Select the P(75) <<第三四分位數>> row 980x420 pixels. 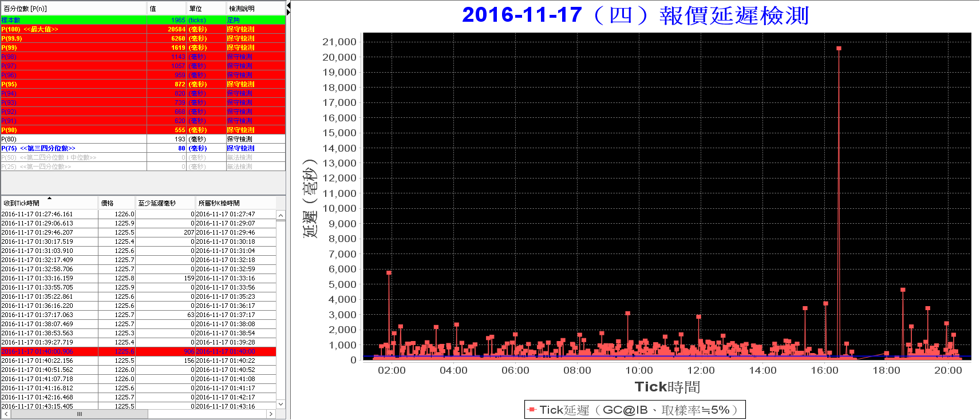coord(143,148)
